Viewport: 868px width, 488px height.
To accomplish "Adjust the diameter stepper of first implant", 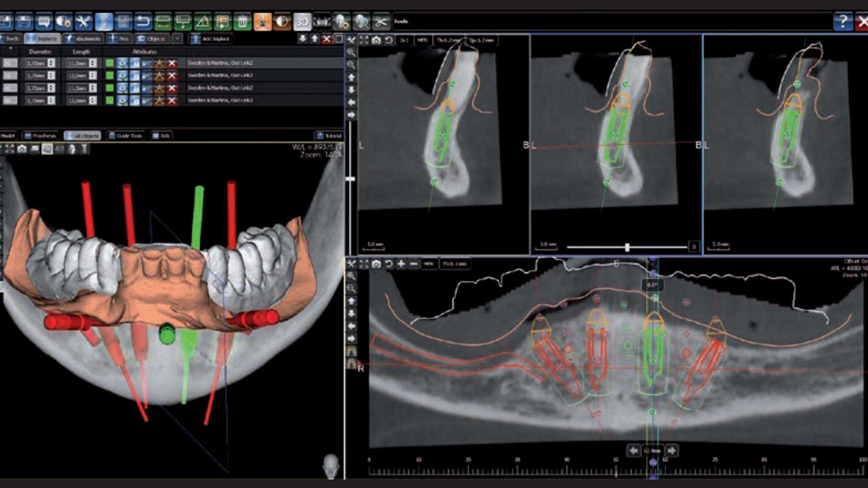I will point(51,63).
